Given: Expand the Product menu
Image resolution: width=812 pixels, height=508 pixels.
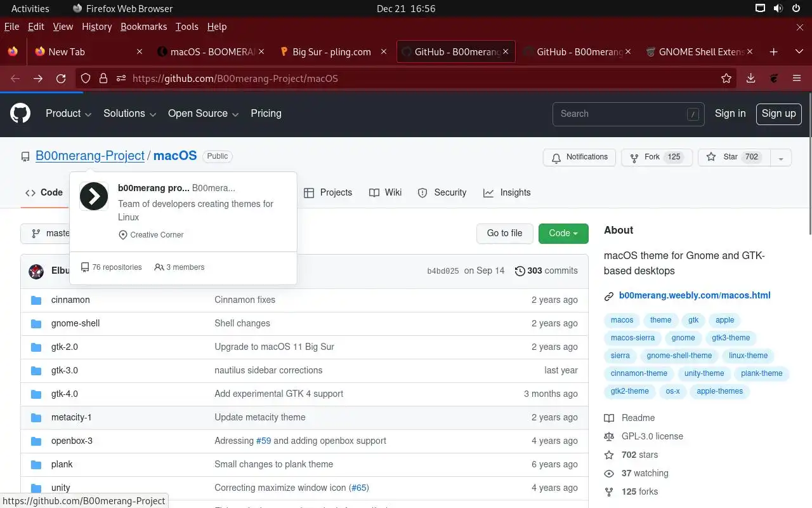Looking at the screenshot, I should 69,114.
